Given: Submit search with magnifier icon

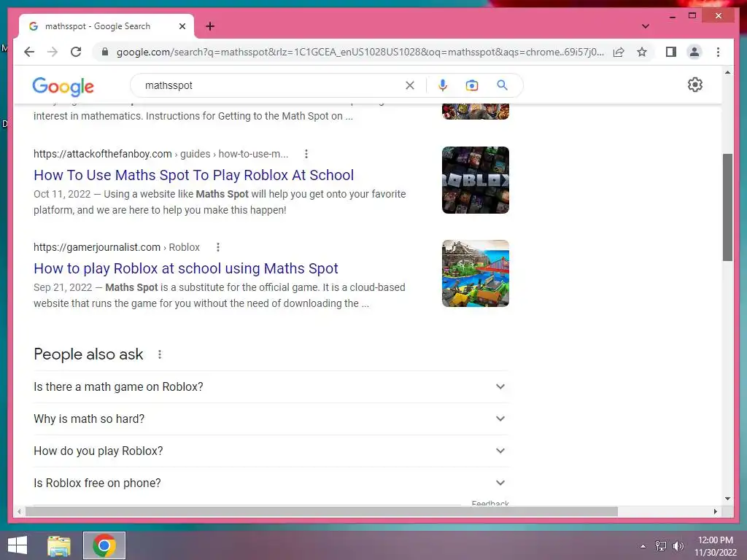Looking at the screenshot, I should click(502, 85).
